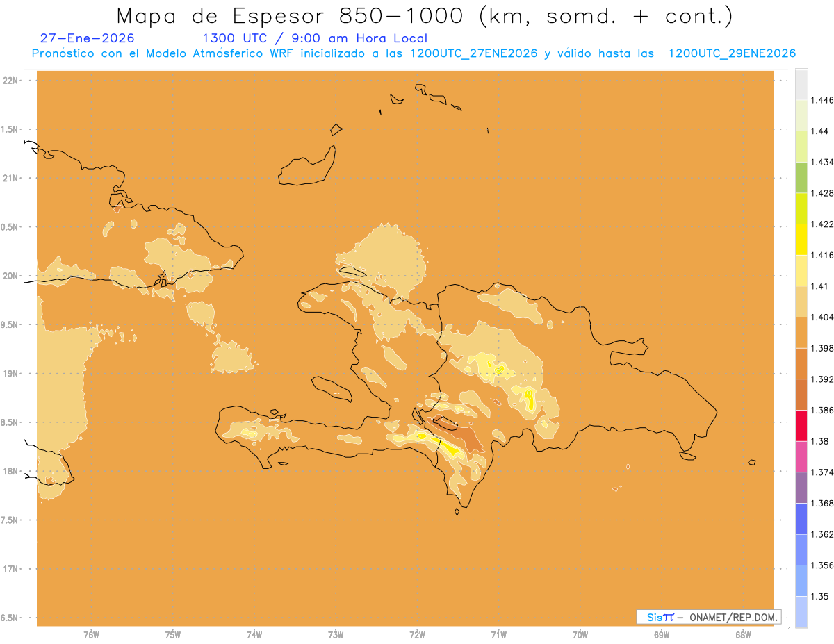This screenshot has width=834, height=644.
Task: Click the legend value '1.416'
Action: coord(822,255)
